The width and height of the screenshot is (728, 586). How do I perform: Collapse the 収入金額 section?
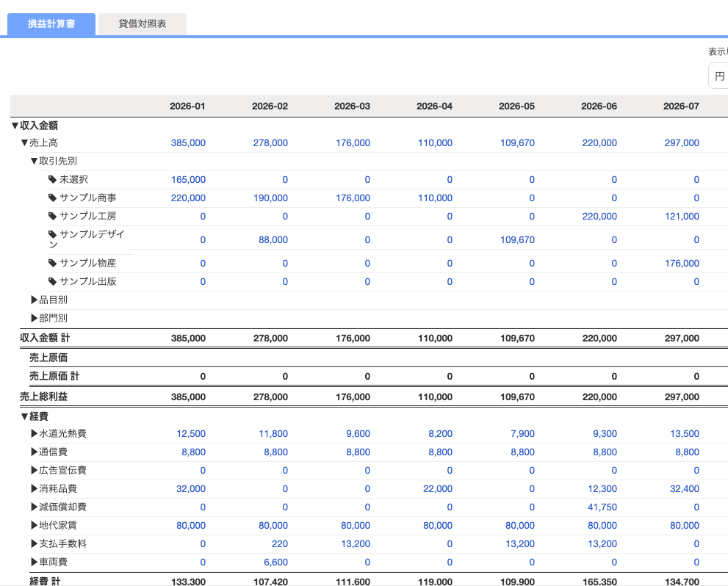[x=15, y=126]
